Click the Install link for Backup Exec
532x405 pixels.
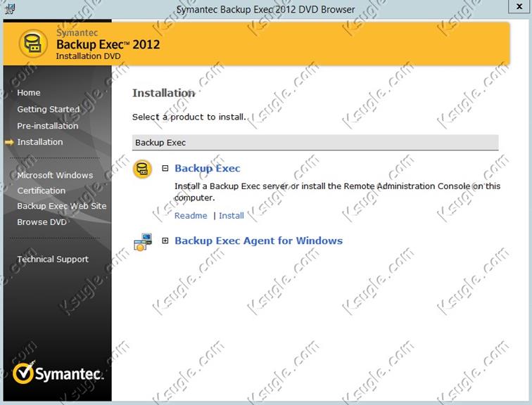click(232, 216)
